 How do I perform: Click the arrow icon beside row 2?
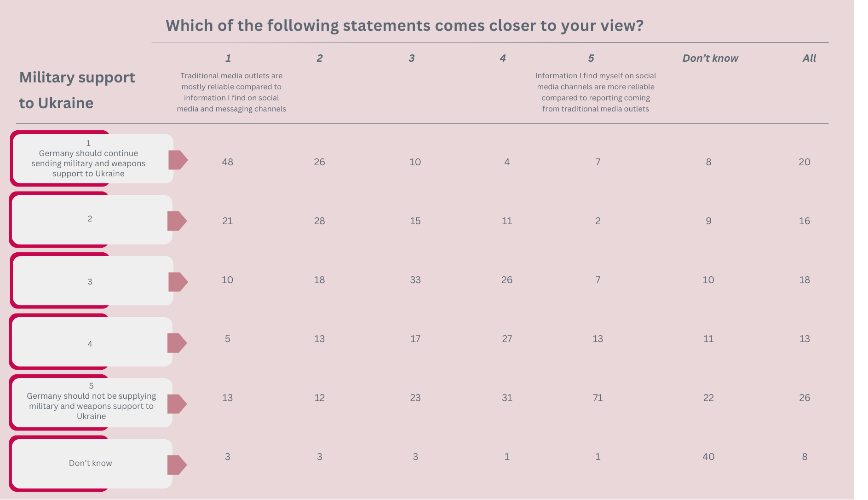[x=177, y=221]
